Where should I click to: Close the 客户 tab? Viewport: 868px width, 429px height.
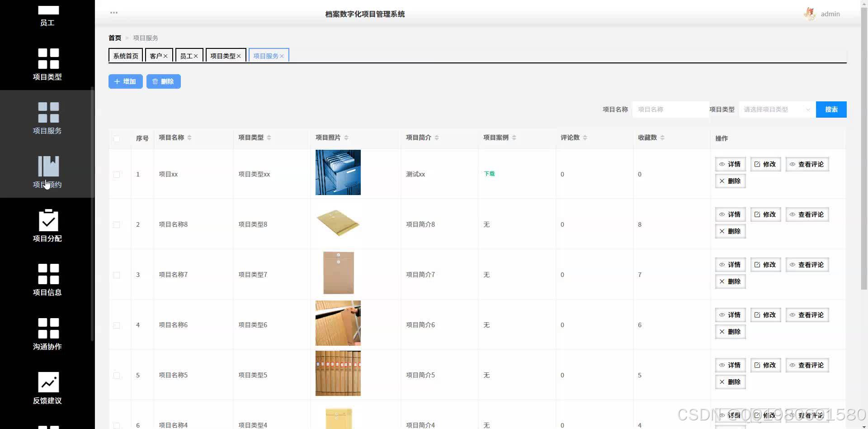pos(165,55)
